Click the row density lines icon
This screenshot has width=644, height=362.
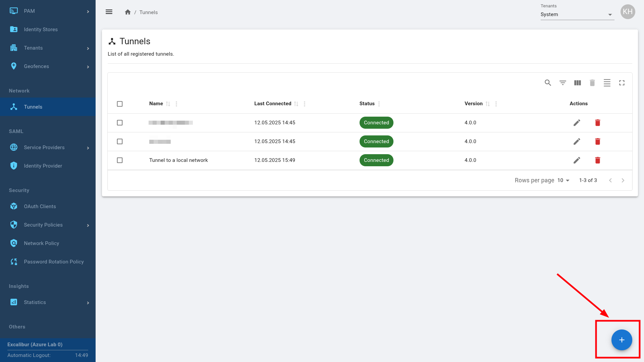607,83
